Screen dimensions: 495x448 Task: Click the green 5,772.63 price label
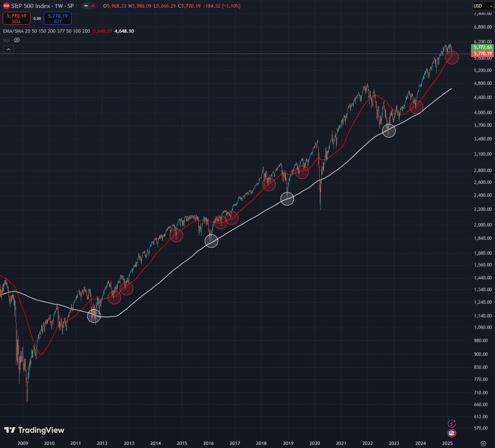tap(482, 47)
